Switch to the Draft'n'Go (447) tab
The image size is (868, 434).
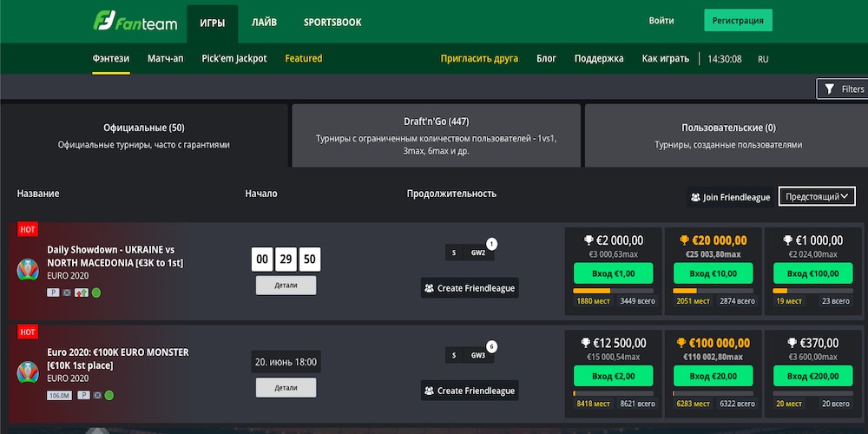click(436, 135)
